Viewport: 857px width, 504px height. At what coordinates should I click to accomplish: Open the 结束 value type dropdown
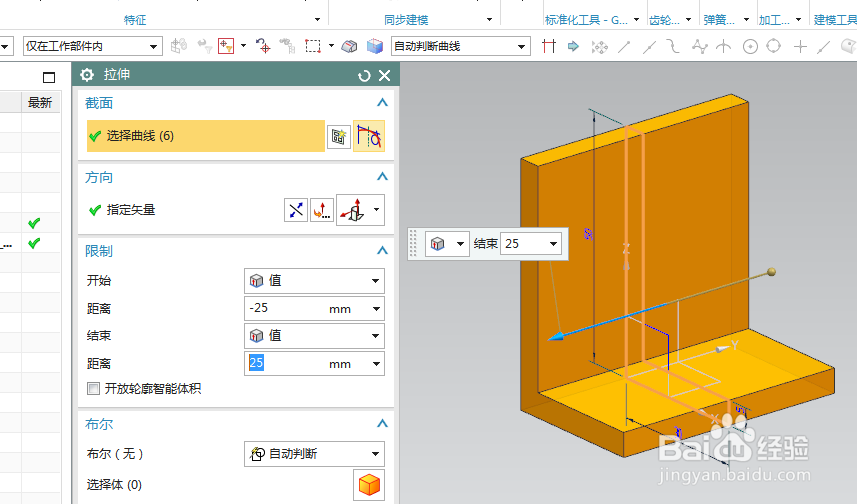click(x=314, y=336)
